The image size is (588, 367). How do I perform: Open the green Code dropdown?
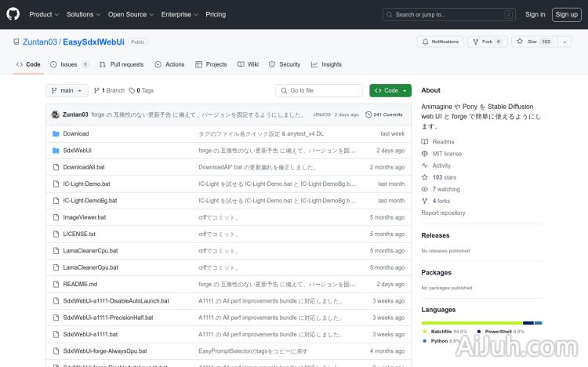[x=390, y=90]
